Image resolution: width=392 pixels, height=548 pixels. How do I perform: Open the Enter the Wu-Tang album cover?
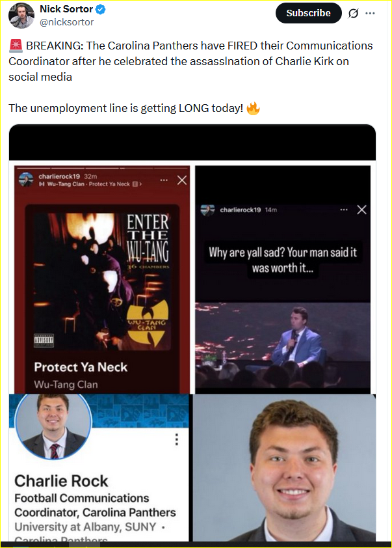102,281
